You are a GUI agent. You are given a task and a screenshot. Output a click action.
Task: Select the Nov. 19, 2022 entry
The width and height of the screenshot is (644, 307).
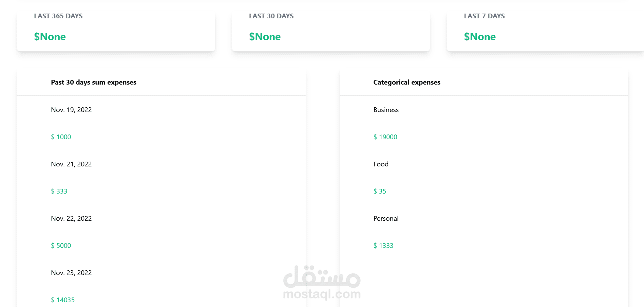tap(71, 110)
